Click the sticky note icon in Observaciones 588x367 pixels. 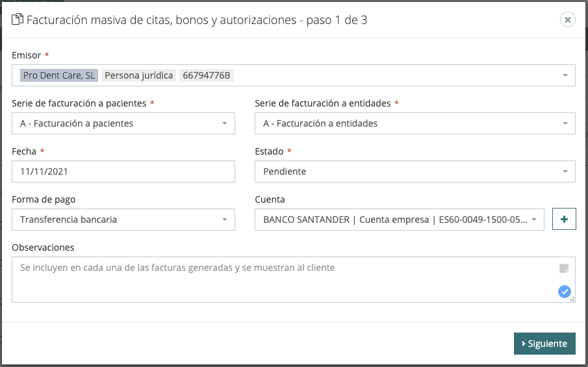click(x=564, y=268)
